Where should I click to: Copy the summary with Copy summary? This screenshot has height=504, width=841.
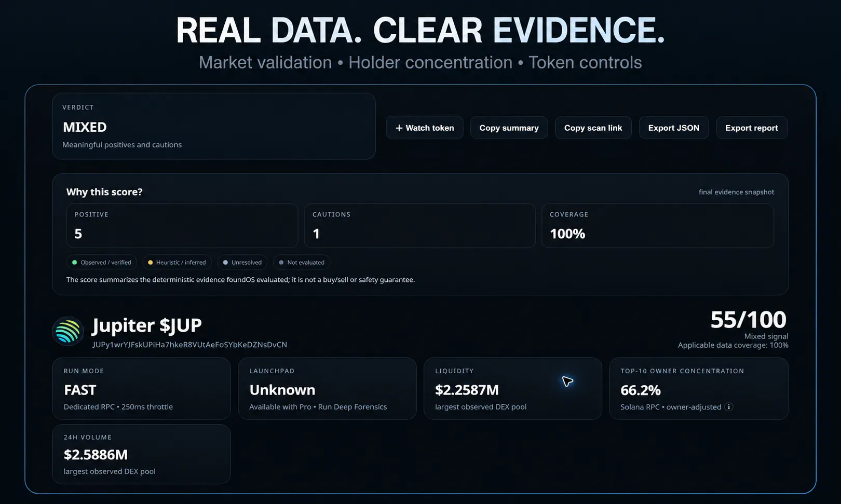(509, 128)
